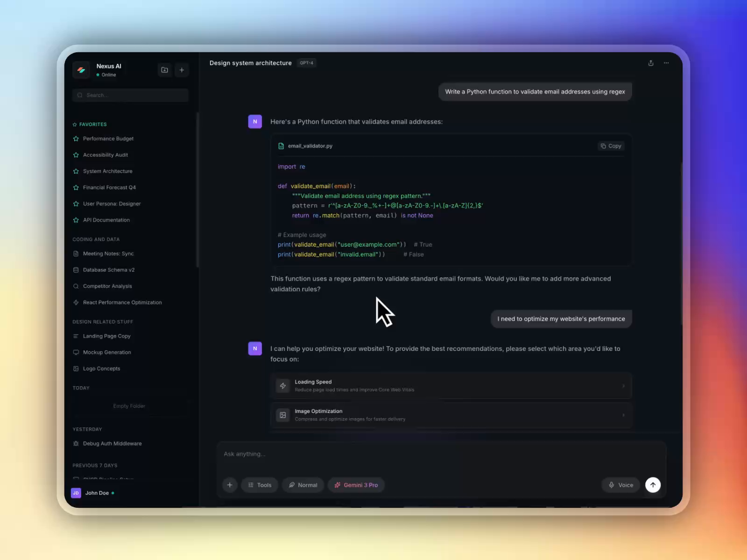Unfavorite the Performance Budget star
The width and height of the screenshot is (747, 560).
click(x=76, y=139)
